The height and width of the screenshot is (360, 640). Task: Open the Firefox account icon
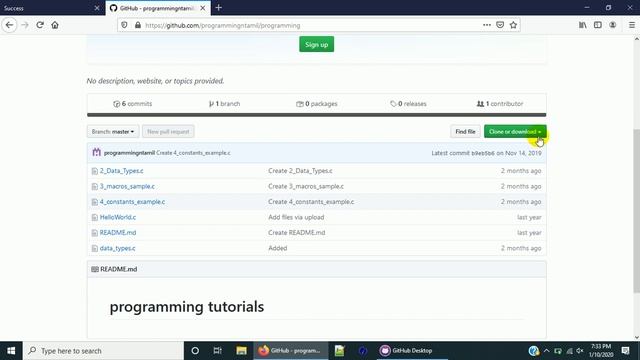point(613,25)
